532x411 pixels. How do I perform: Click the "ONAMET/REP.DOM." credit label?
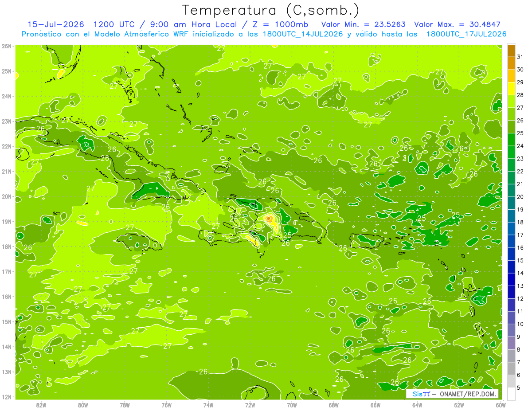pyautogui.click(x=468, y=394)
